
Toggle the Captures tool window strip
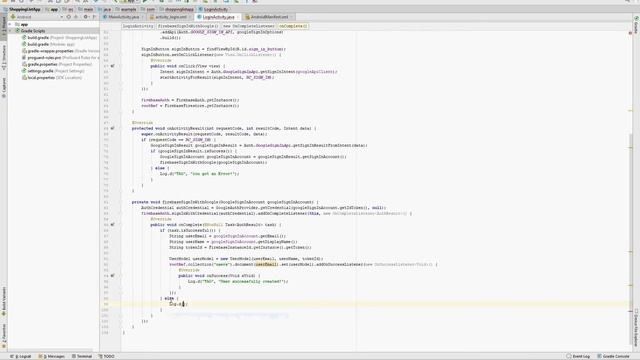pyautogui.click(x=4, y=88)
